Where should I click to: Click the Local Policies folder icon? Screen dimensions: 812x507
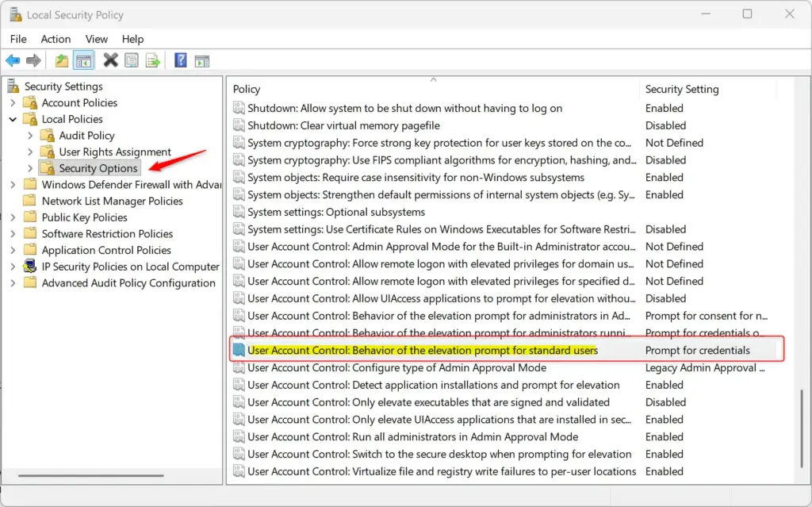[31, 119]
